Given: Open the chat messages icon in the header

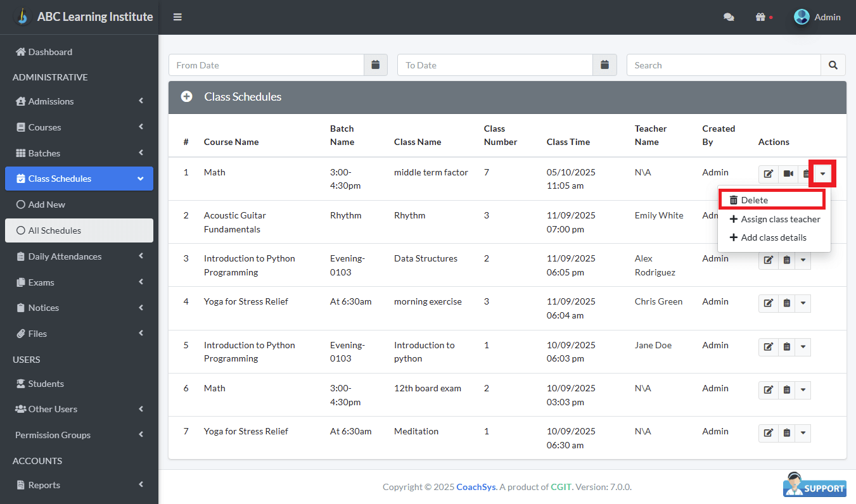Looking at the screenshot, I should point(729,17).
